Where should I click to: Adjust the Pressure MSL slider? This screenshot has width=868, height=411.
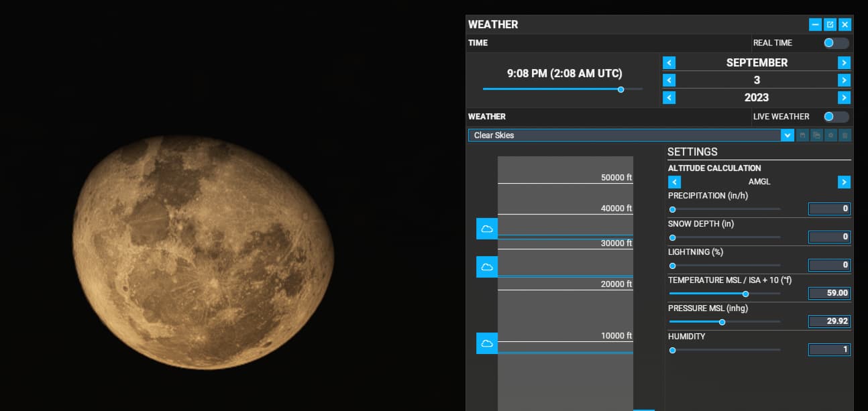tap(724, 322)
